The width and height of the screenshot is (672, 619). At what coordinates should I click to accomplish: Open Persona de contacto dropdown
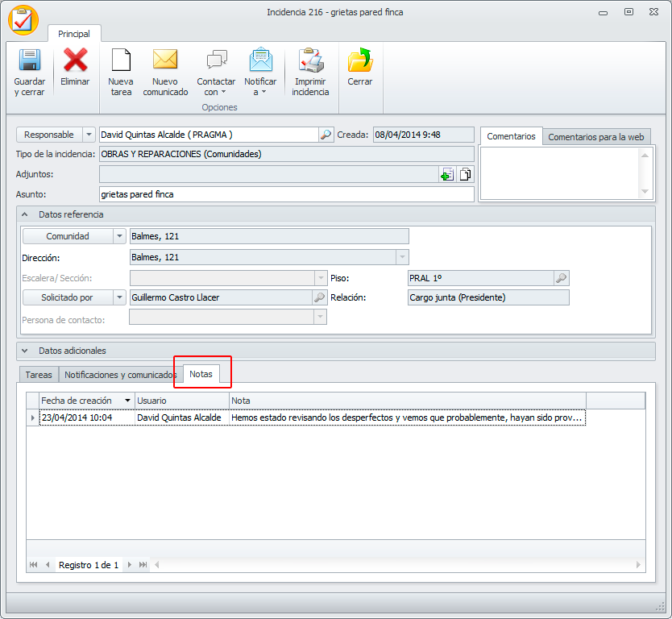click(320, 318)
